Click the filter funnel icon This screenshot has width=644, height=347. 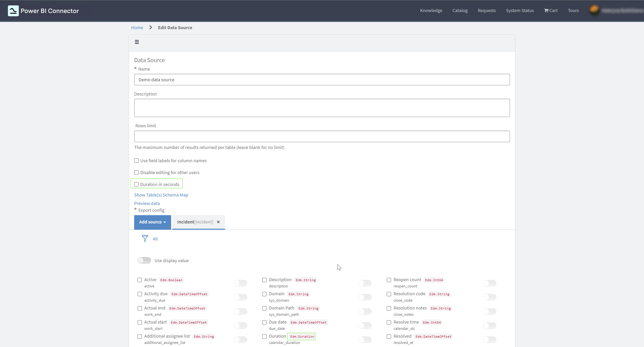[145, 238]
